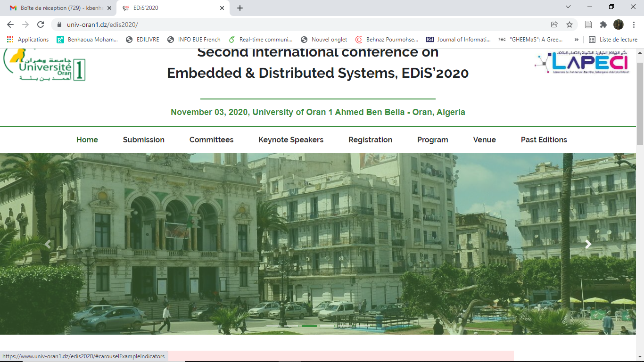Go to previous carousel slide
This screenshot has width=644, height=362.
tap(48, 244)
